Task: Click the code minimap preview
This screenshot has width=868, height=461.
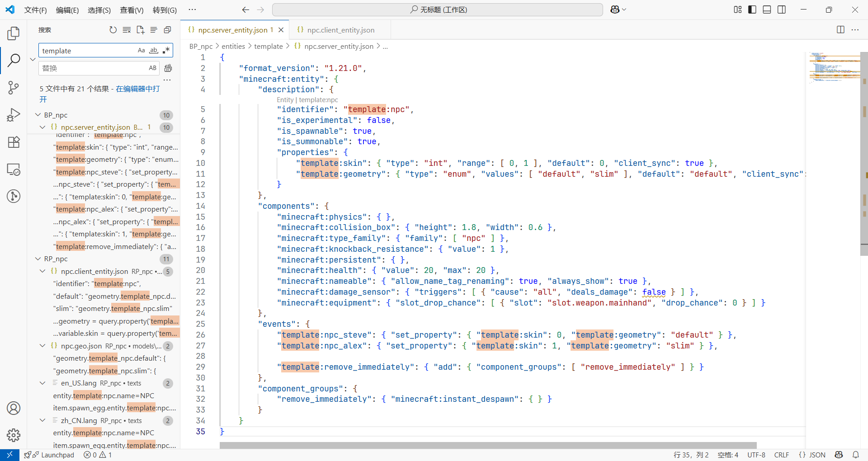Action: click(835, 68)
